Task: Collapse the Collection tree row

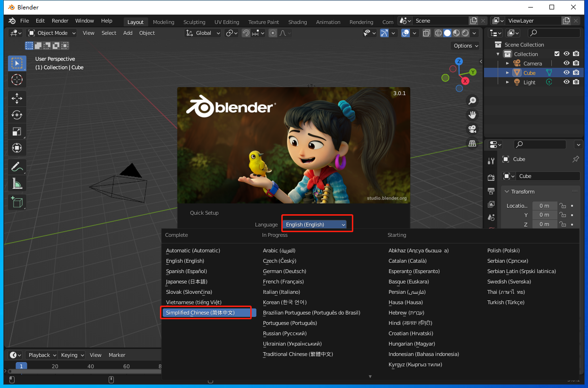Action: point(498,54)
